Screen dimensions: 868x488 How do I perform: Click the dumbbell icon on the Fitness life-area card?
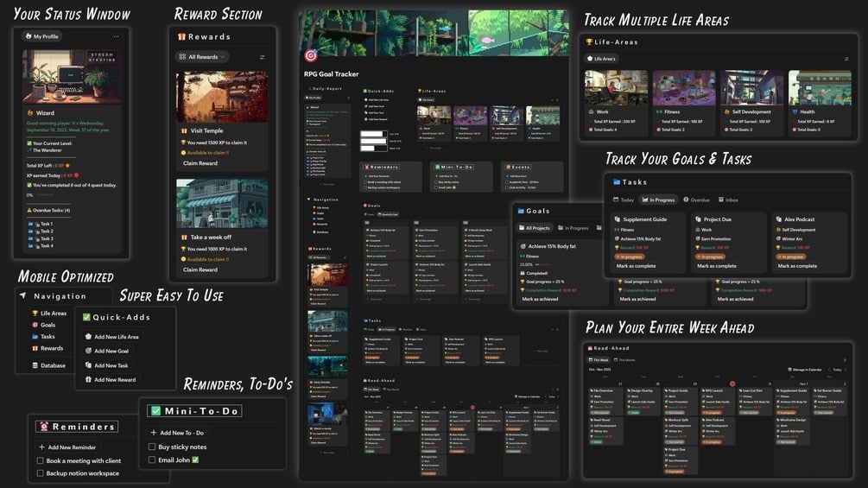[659, 111]
